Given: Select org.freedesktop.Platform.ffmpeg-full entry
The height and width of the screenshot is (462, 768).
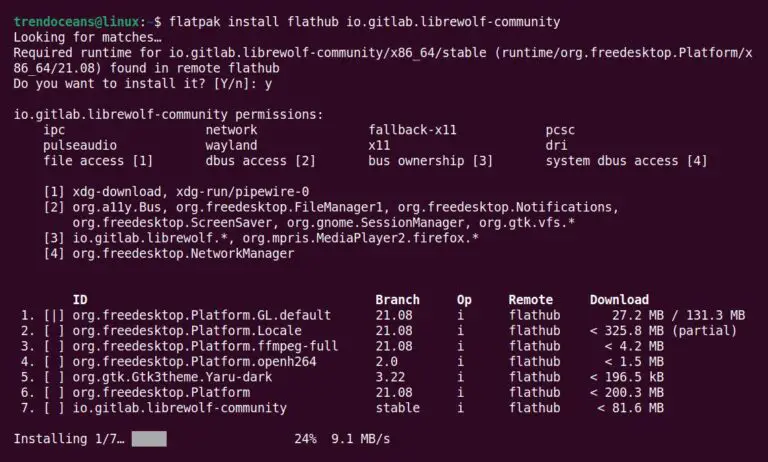Looking at the screenshot, I should click(x=205, y=346).
